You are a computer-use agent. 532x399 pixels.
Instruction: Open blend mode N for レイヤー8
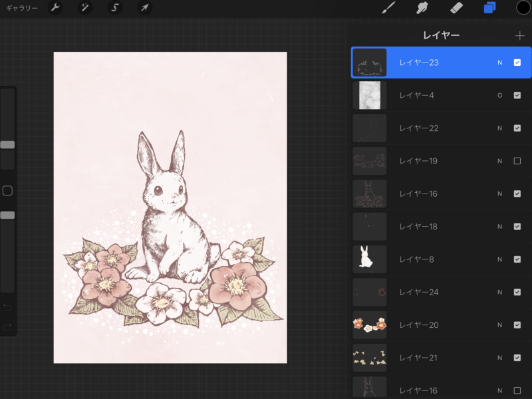[x=499, y=259]
